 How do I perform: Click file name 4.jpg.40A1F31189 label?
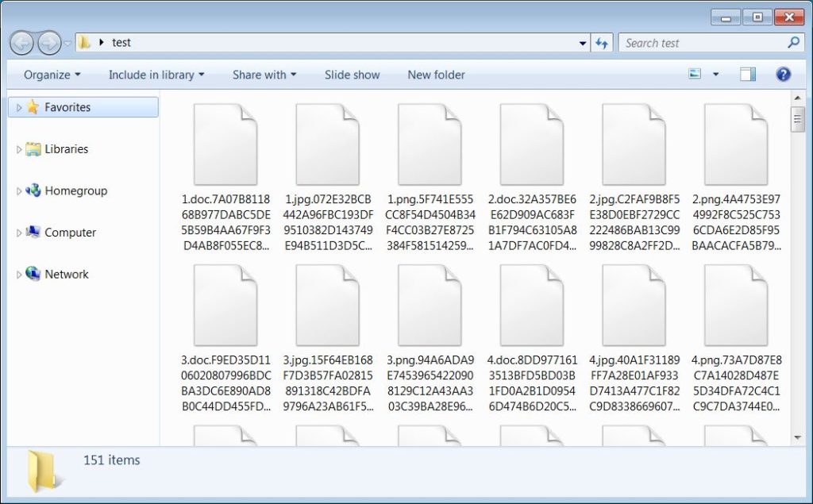634,383
